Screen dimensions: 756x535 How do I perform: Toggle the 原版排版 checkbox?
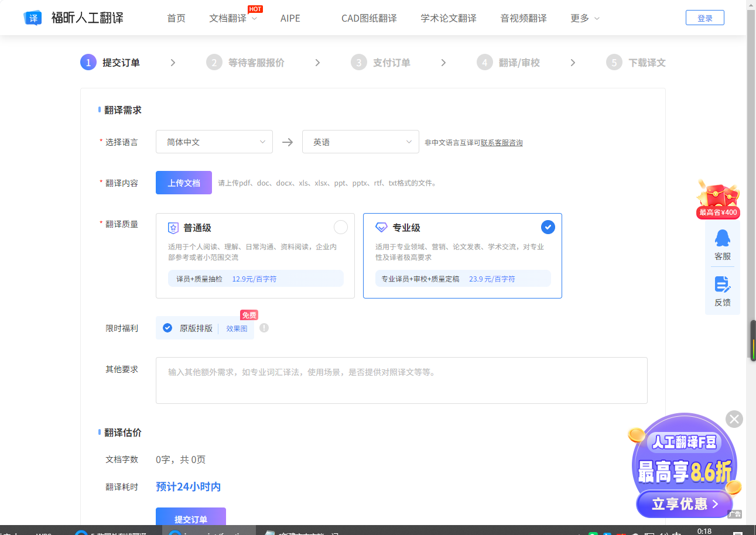tap(168, 328)
